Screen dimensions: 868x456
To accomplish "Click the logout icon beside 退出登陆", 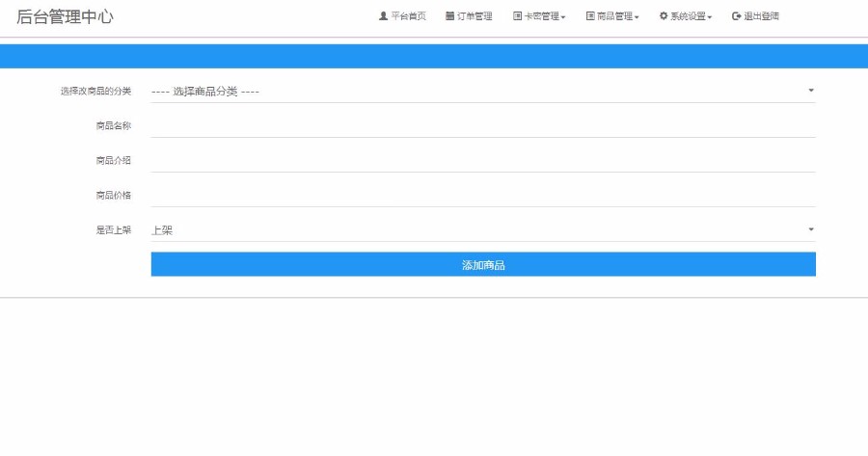I will [737, 16].
